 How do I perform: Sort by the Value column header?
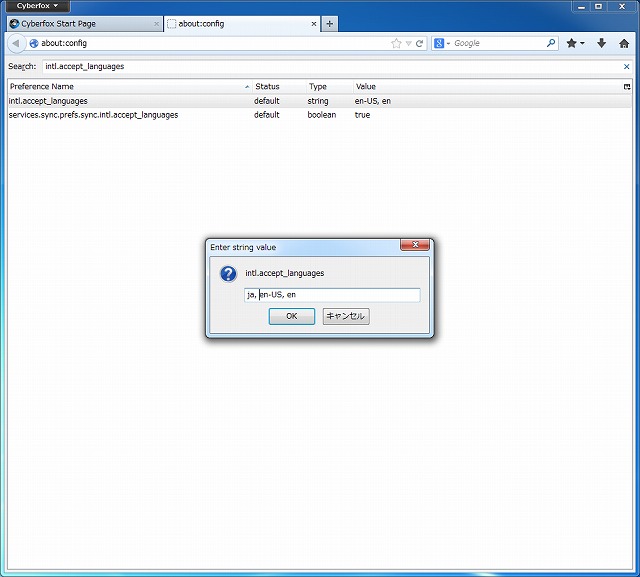(488, 87)
